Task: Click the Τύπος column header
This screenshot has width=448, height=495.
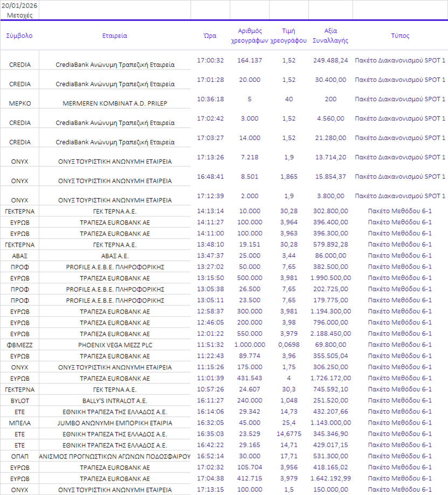Action: click(x=400, y=36)
